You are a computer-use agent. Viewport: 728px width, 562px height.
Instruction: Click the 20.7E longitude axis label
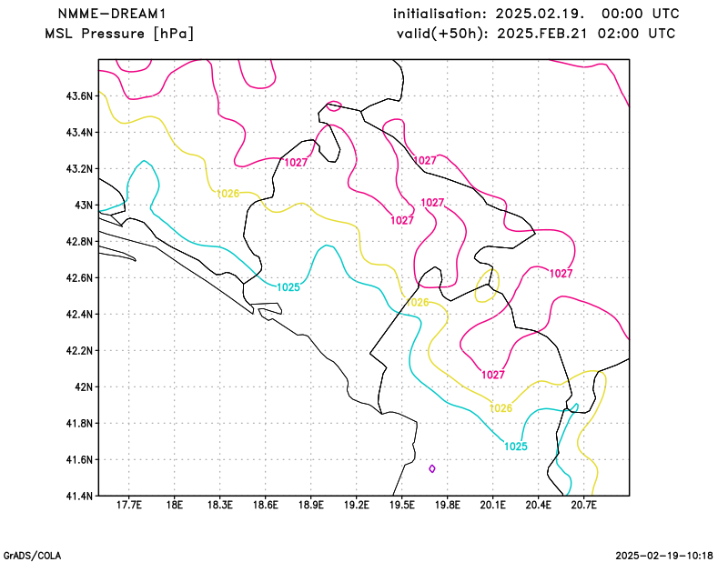pyautogui.click(x=584, y=505)
